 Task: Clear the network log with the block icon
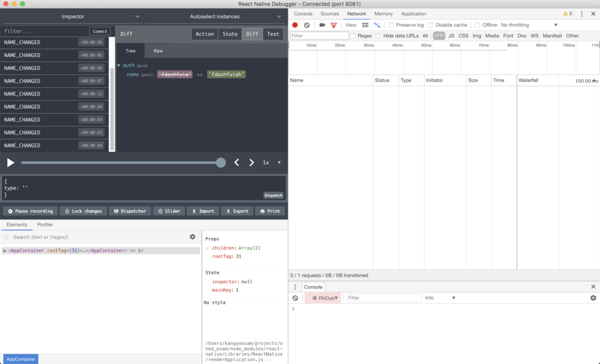coord(307,25)
